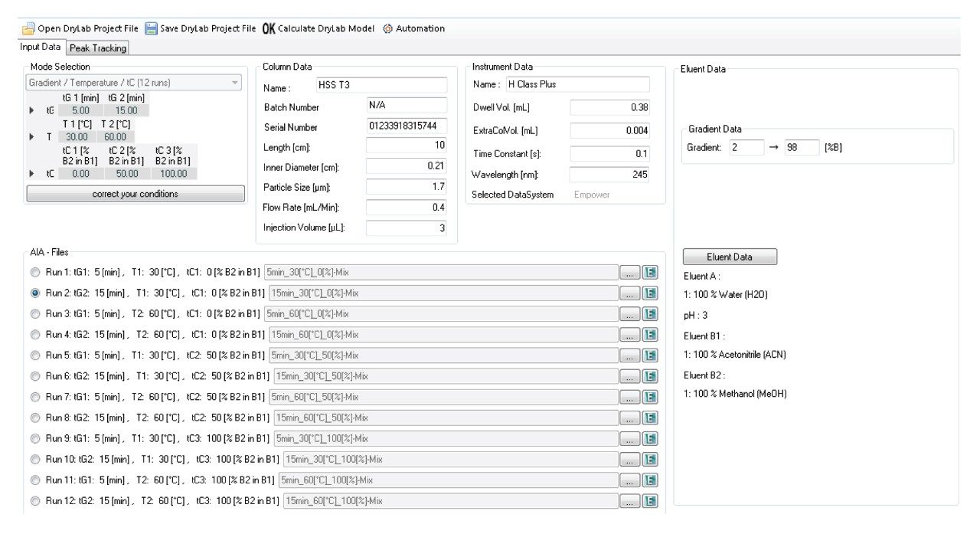Click the Injection Volume field

coord(407,228)
